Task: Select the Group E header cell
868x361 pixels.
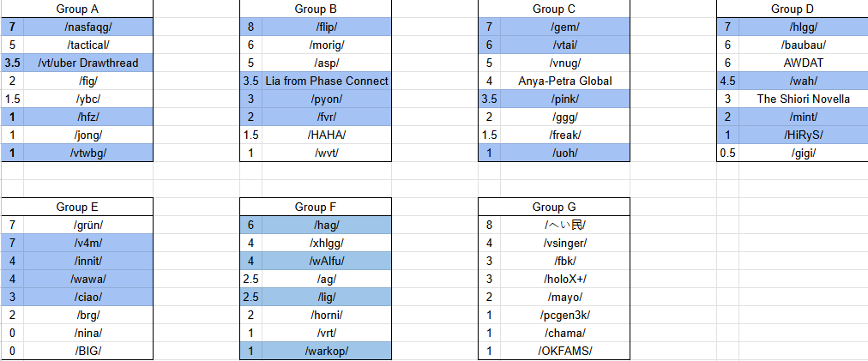Action: (x=77, y=207)
